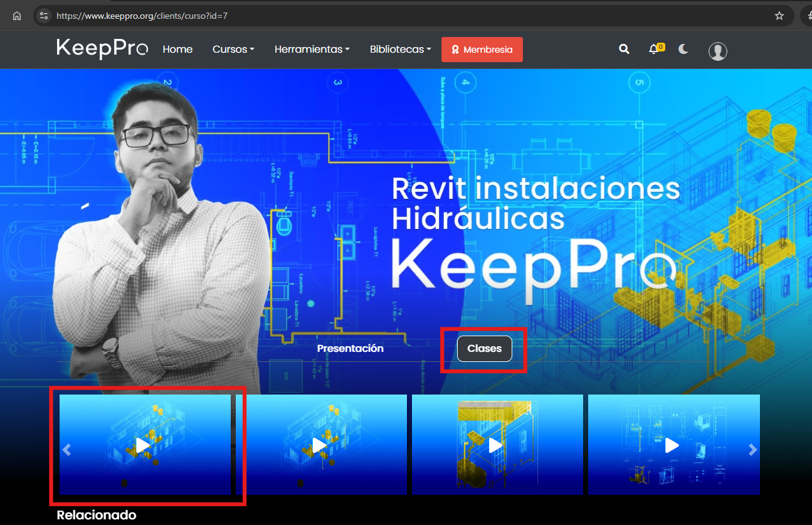
Task: Open the search magnifier icon
Action: [624, 49]
